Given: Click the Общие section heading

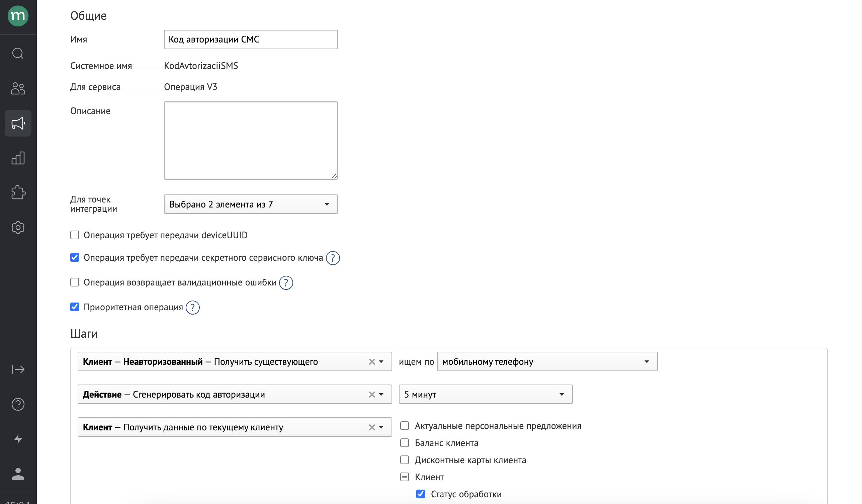Looking at the screenshot, I should coord(88,16).
